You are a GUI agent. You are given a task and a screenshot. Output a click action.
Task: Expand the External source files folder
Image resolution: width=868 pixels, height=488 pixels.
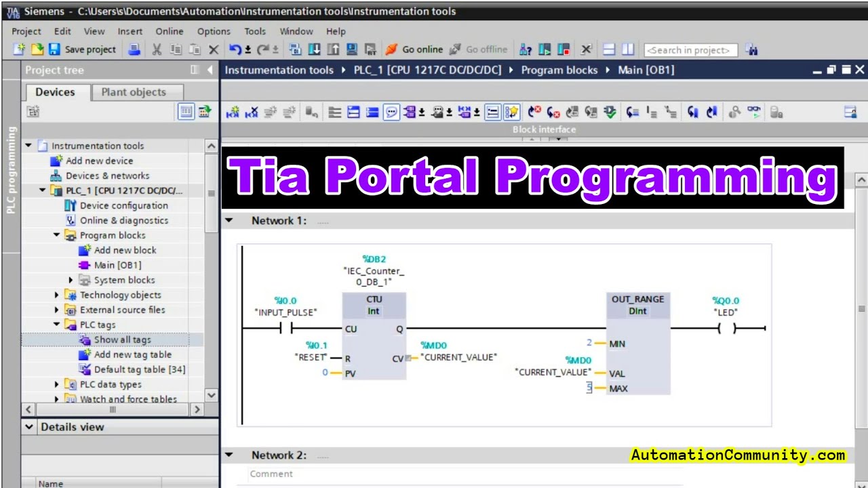(x=57, y=310)
